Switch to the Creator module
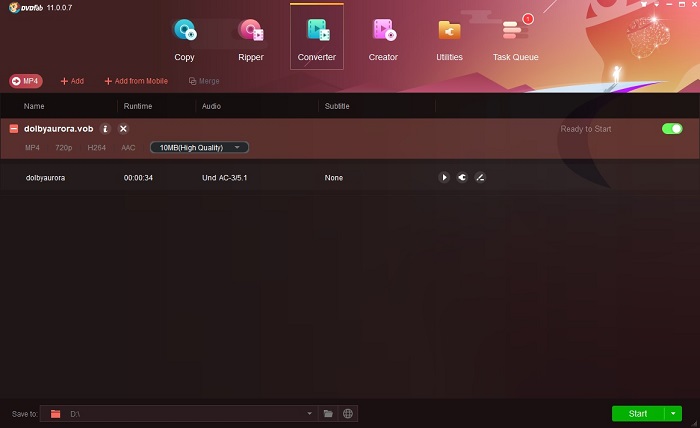The image size is (700, 428). coord(383,38)
